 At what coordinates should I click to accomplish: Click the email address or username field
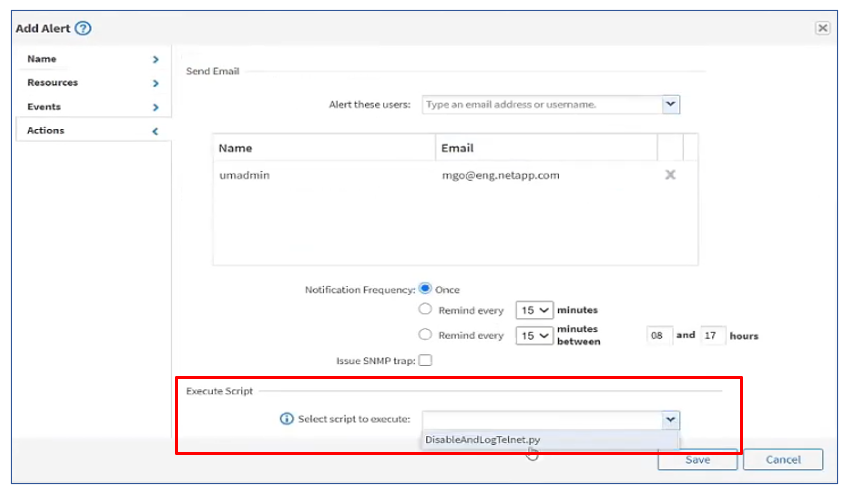[x=540, y=104]
